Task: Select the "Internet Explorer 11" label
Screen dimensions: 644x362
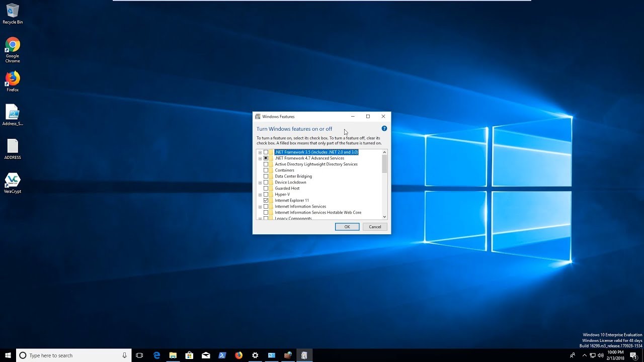Action: click(292, 201)
